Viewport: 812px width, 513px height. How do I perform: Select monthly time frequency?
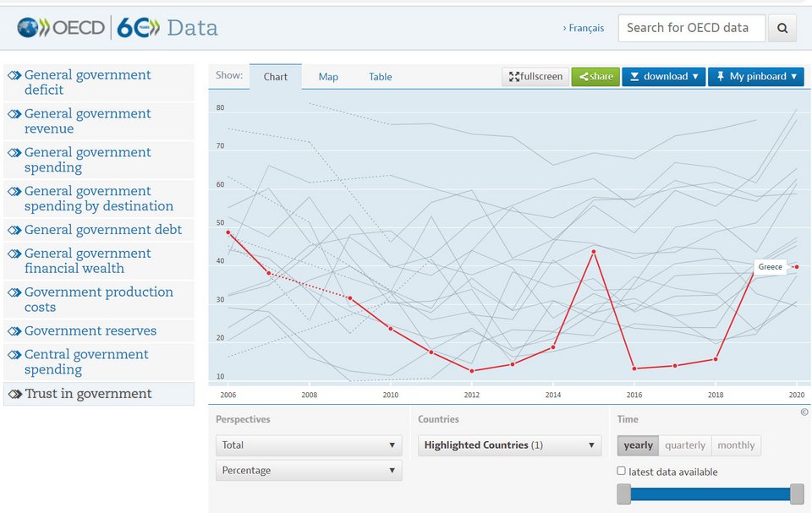click(736, 445)
